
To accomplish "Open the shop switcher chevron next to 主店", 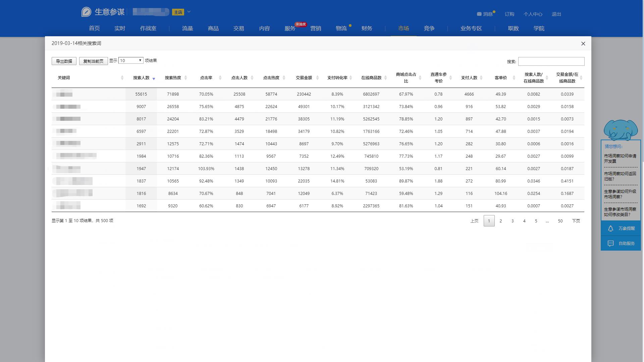I will (189, 12).
